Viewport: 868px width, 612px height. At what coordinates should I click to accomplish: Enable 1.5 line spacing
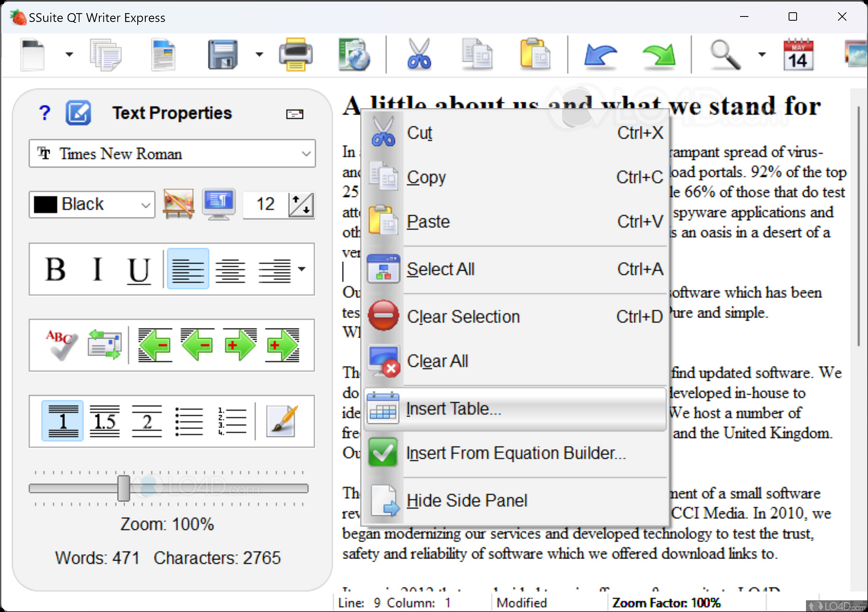(104, 421)
